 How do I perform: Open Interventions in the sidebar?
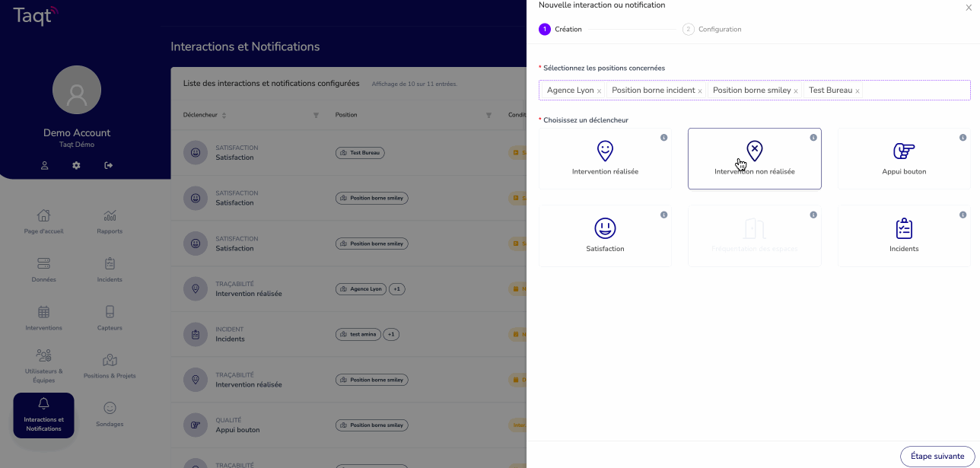point(43,318)
